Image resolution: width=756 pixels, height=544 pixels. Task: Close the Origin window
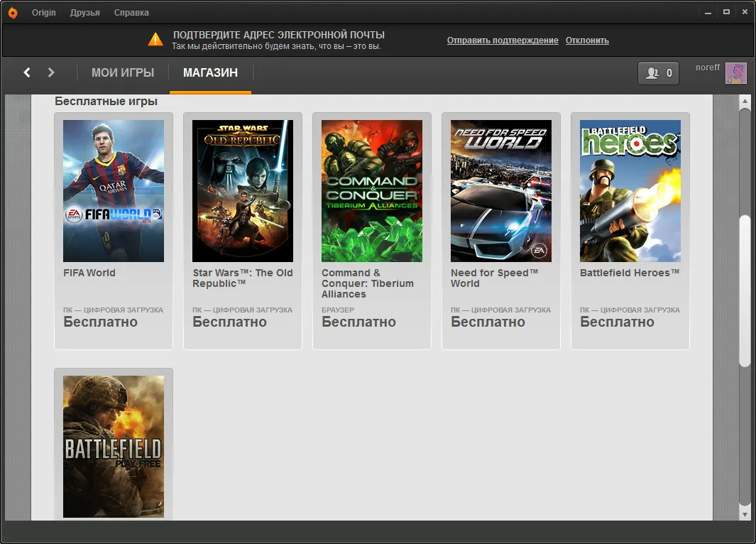[745, 12]
